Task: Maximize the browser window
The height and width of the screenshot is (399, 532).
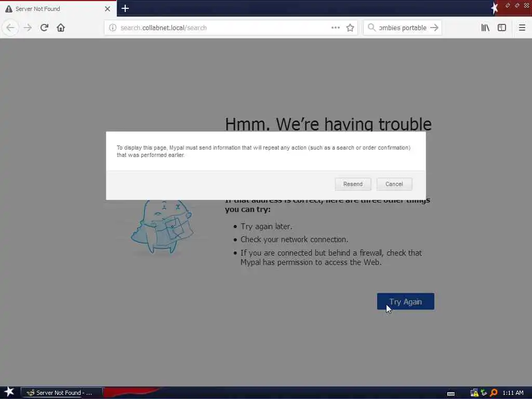Action: pyautogui.click(x=517, y=5)
